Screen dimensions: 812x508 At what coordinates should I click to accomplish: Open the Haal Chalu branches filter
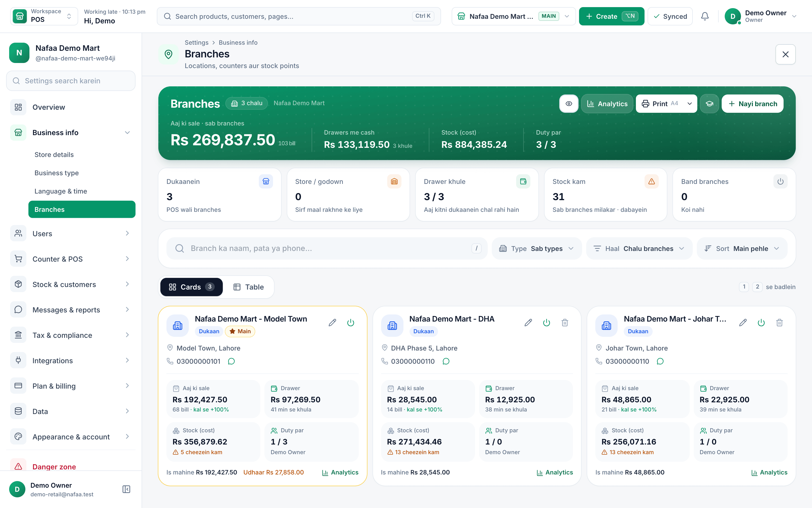click(639, 249)
